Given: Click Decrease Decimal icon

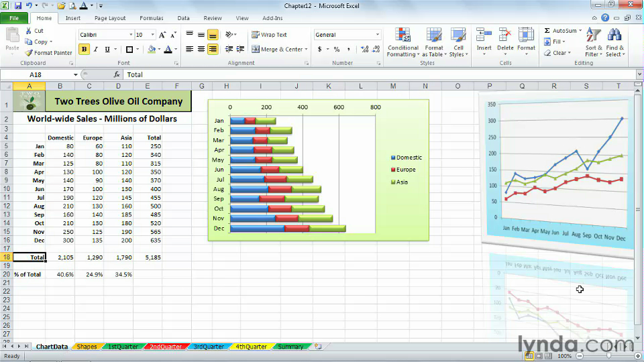Looking at the screenshot, I should (376, 49).
